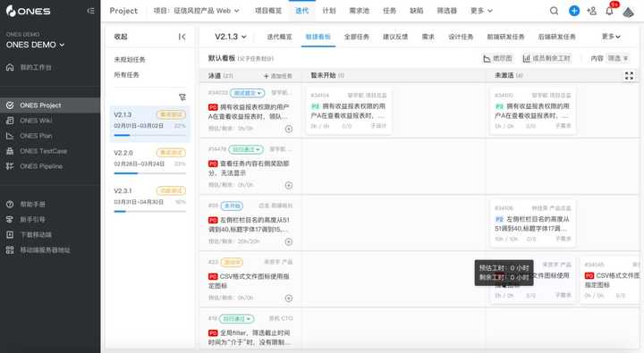Open card #34104 in 暂未开始 column

(348, 111)
